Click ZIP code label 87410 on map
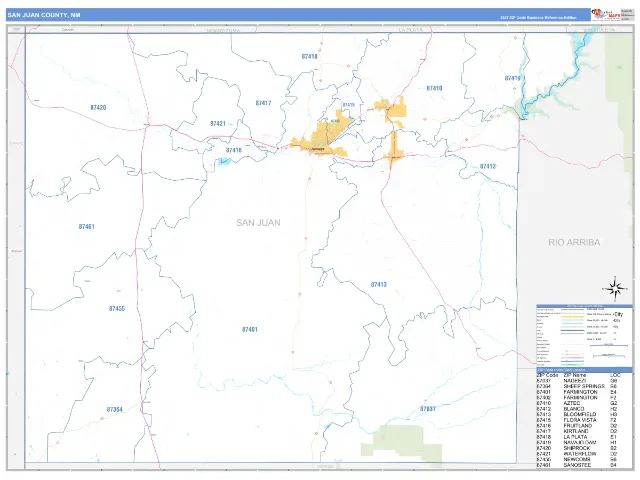 point(434,88)
